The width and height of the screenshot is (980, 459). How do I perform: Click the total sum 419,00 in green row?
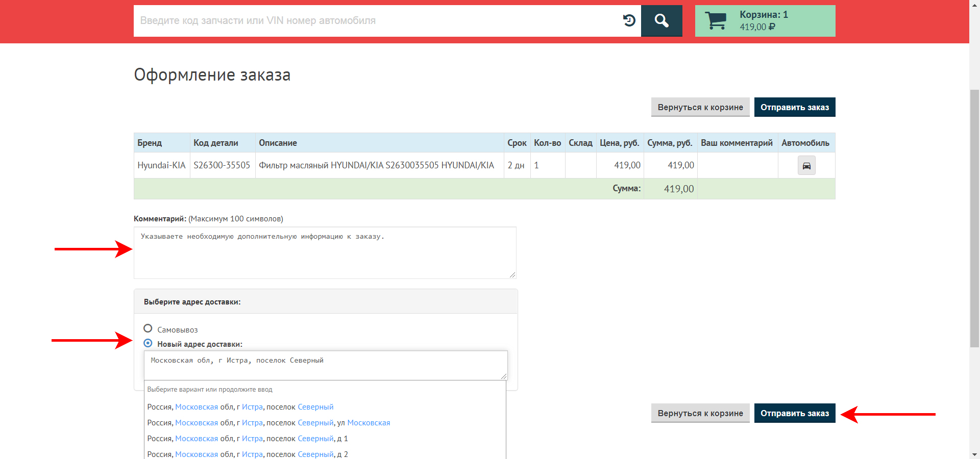coord(679,189)
